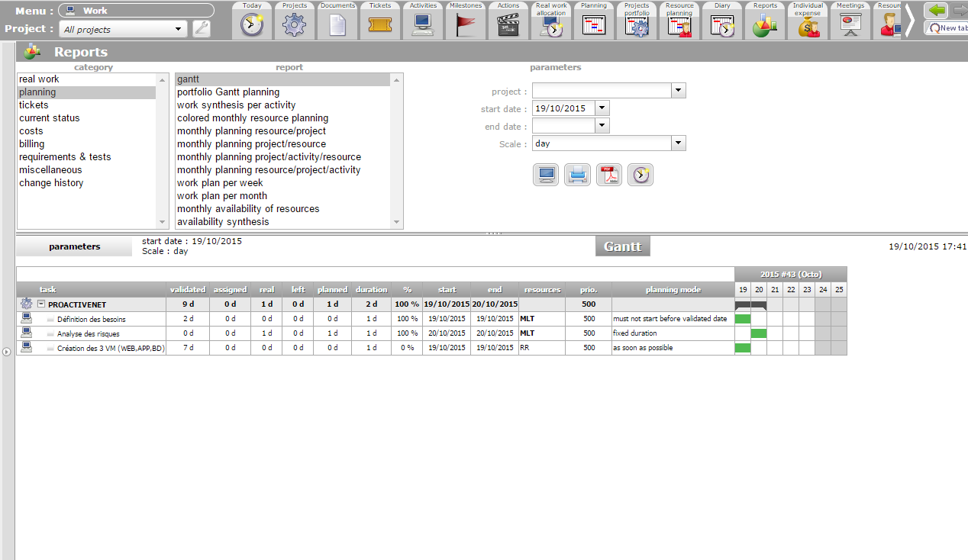968x560 pixels.
Task: Open the end date calendar dropdown
Action: (602, 126)
